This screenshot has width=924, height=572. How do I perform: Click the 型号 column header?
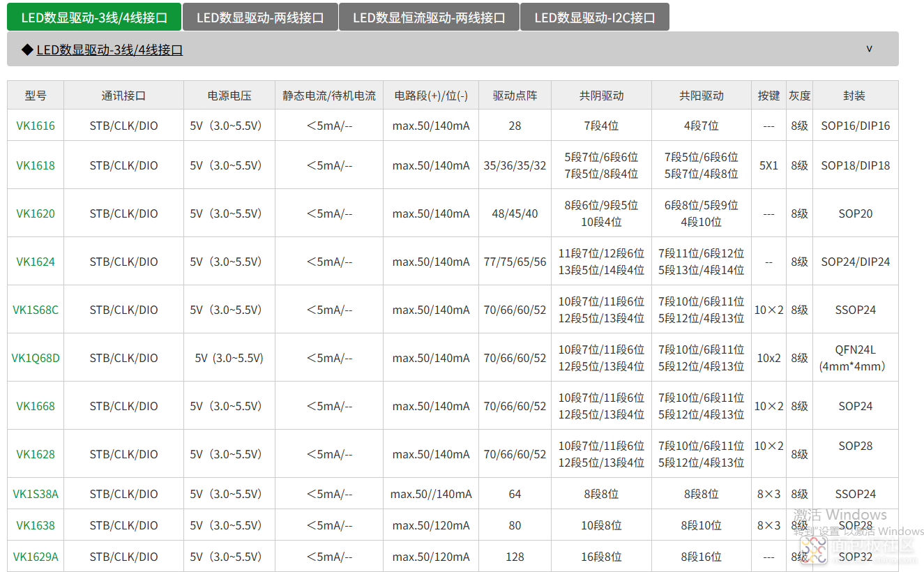tap(36, 96)
